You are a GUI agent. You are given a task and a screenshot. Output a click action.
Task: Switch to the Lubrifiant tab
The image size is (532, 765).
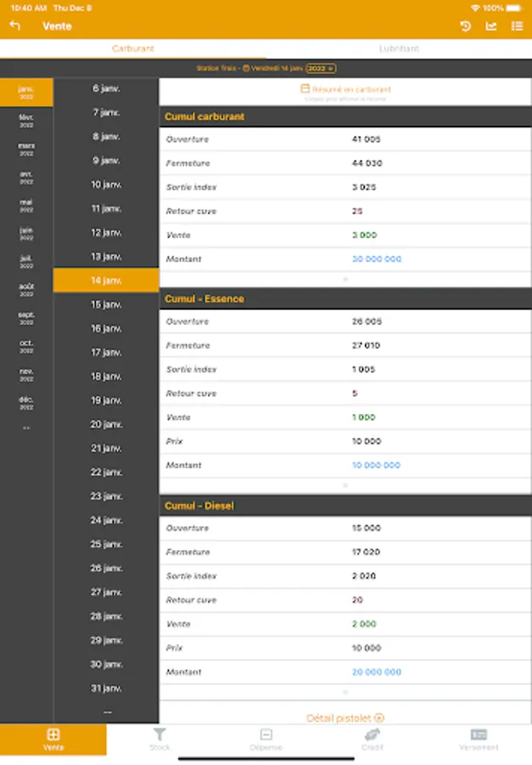tap(399, 48)
